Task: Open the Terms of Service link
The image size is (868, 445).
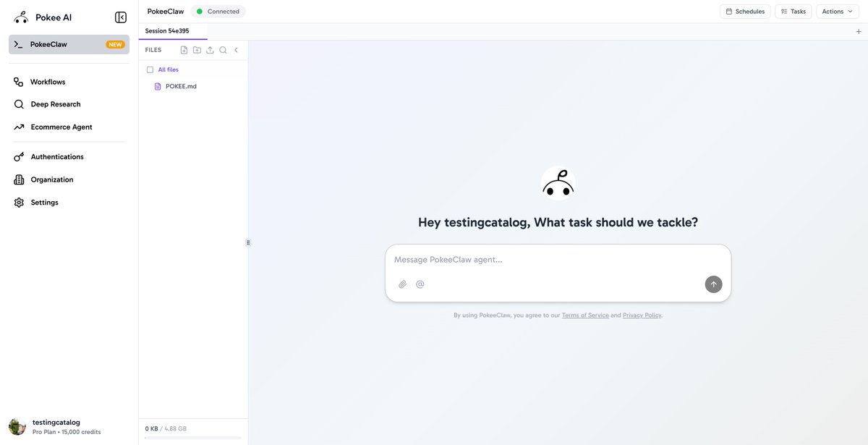Action: pos(585,315)
